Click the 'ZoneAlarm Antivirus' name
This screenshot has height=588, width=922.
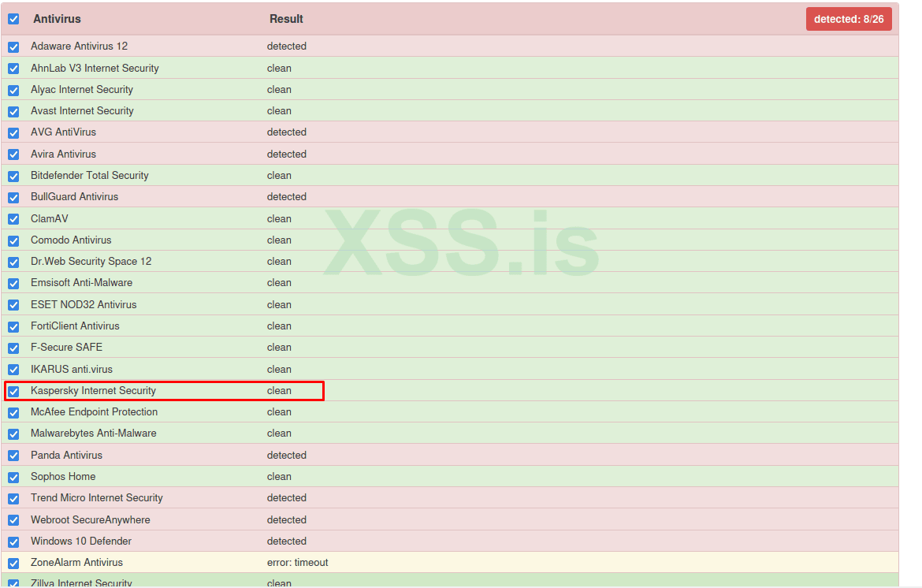[77, 562]
